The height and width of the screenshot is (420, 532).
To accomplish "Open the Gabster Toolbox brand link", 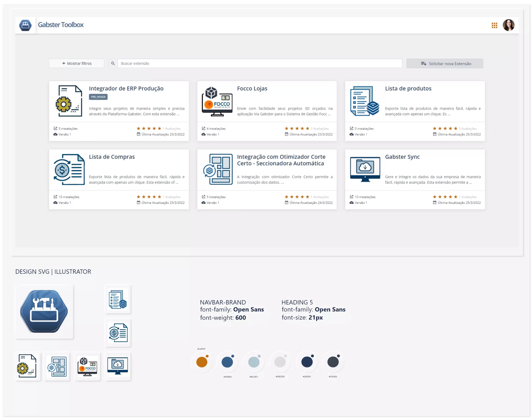I will [x=60, y=25].
